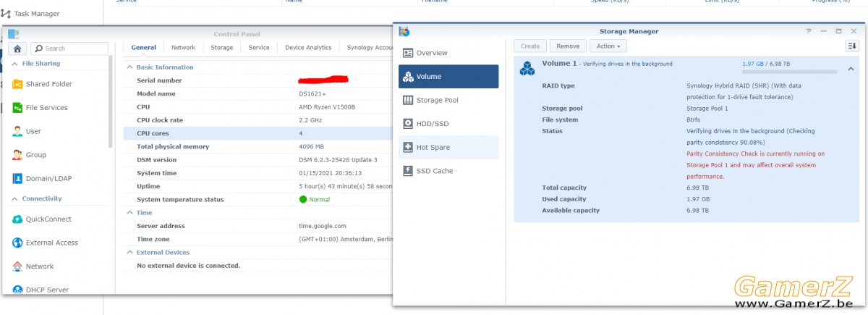This screenshot has height=315, width=868.
Task: Open SSD Cache in Storage Manager
Action: pos(448,171)
